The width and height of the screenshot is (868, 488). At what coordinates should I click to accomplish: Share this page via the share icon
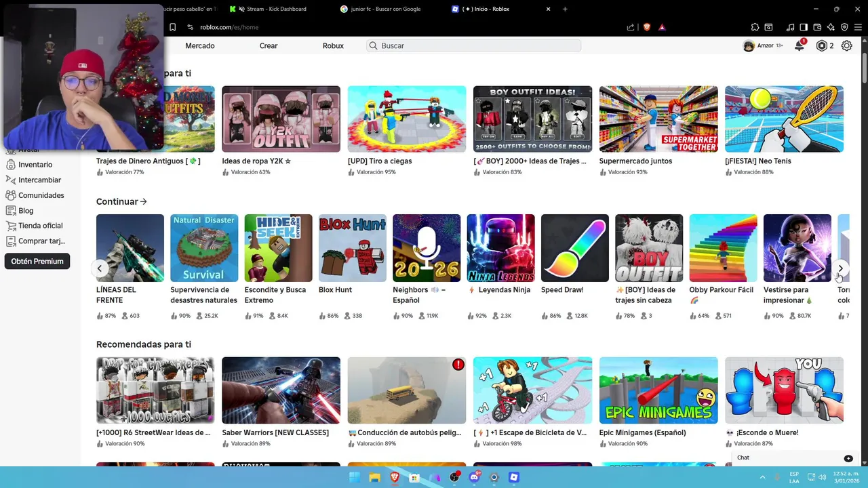(x=631, y=27)
